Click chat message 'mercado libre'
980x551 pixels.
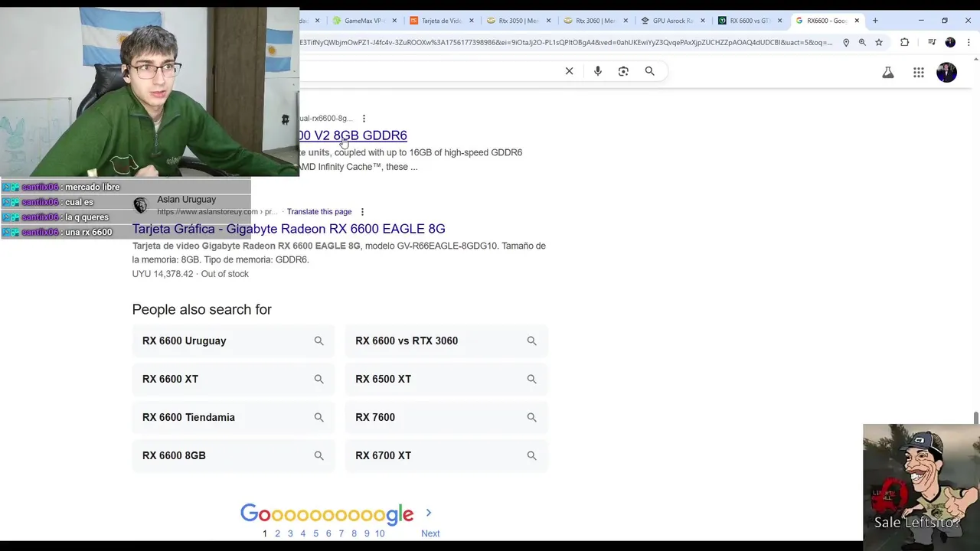coord(92,187)
